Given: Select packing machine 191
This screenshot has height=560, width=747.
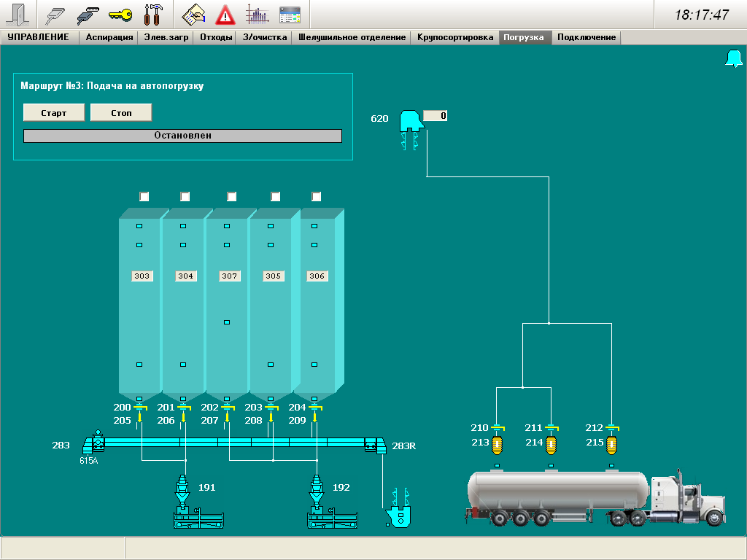Looking at the screenshot, I should tap(182, 489).
